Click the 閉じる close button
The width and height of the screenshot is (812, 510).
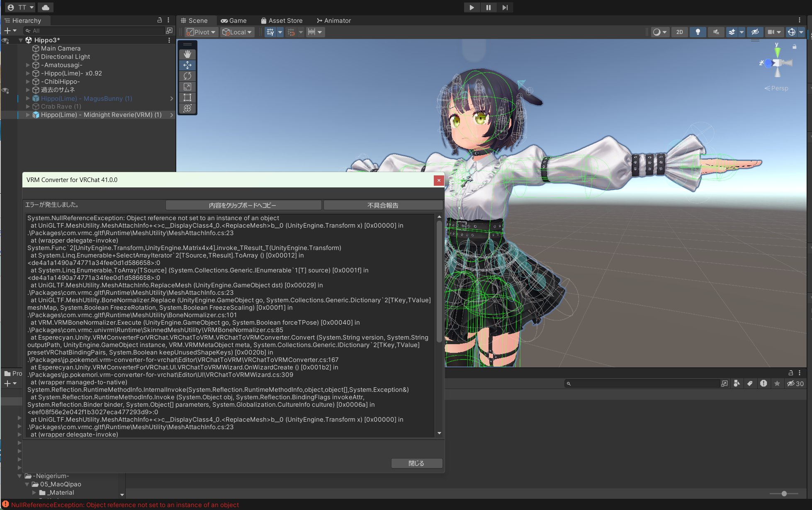point(416,463)
